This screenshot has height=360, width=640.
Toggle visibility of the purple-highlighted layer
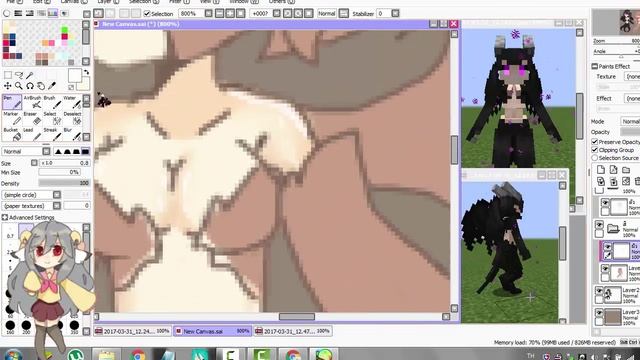tap(607, 247)
